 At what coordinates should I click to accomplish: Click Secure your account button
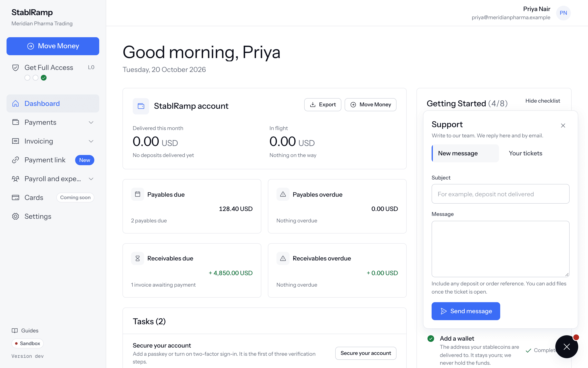pos(366,353)
